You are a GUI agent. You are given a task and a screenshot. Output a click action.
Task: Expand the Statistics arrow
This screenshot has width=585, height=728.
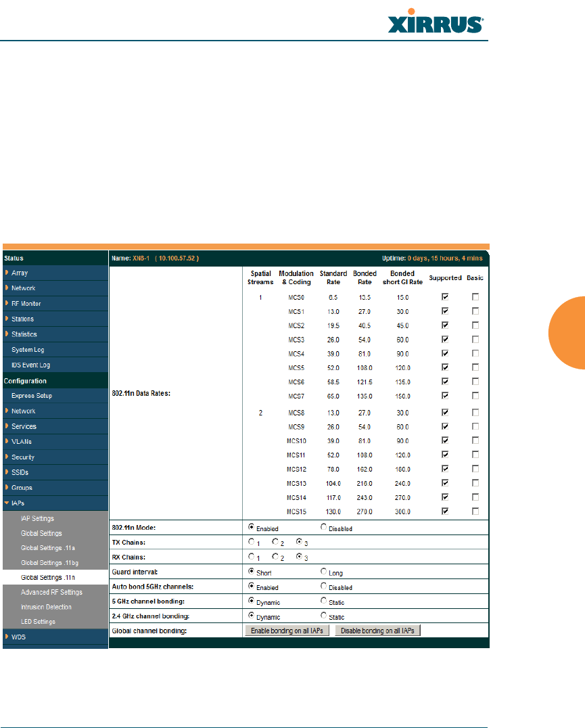tap(7, 334)
